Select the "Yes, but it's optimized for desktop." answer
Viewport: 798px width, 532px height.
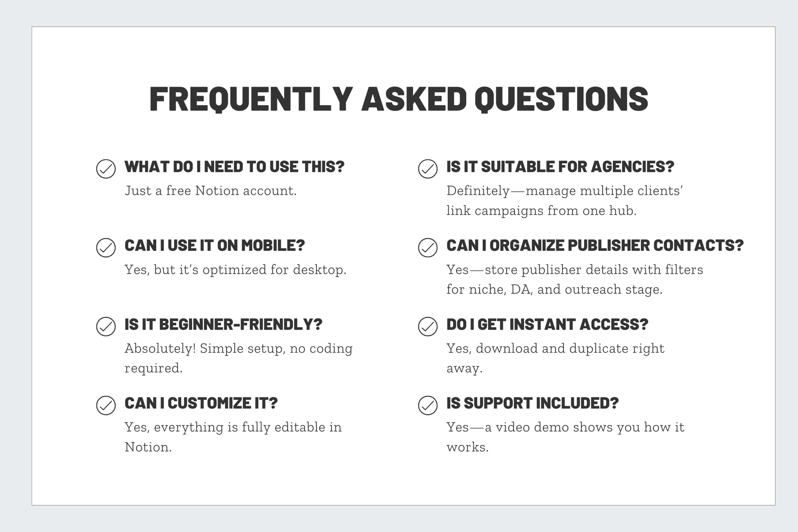pyautogui.click(x=235, y=270)
